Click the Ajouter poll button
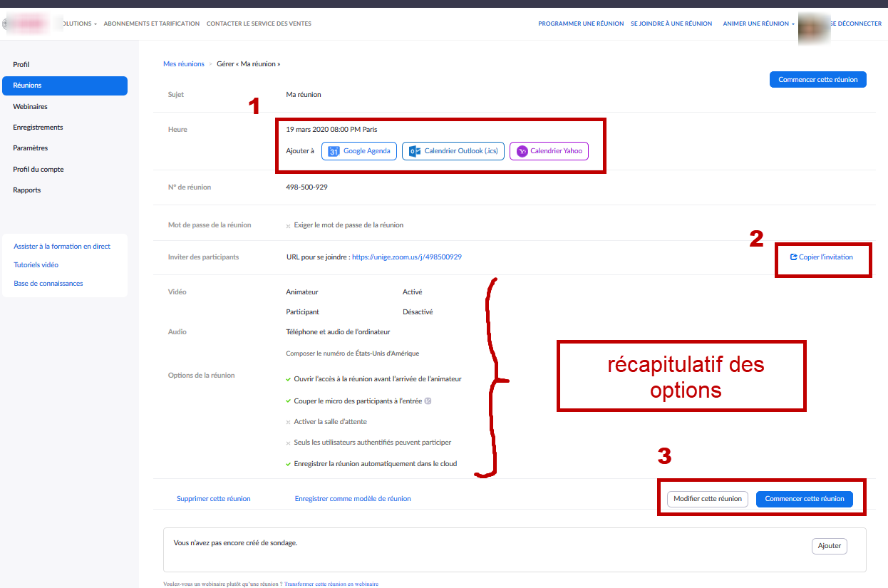Image resolution: width=888 pixels, height=588 pixels. [x=830, y=546]
